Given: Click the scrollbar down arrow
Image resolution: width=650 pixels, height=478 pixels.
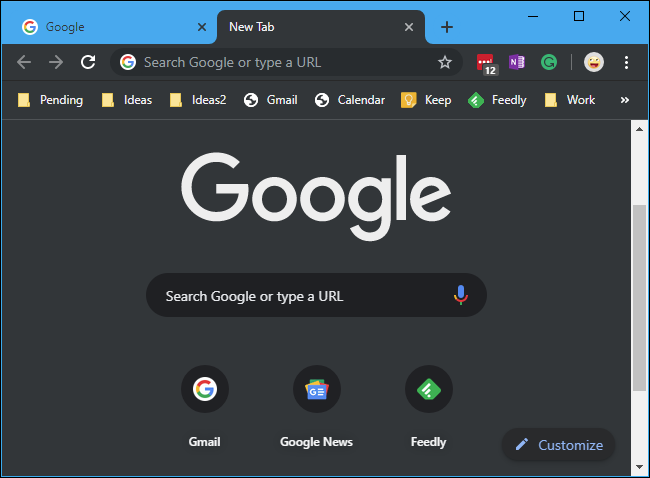Looking at the screenshot, I should click(x=640, y=467).
